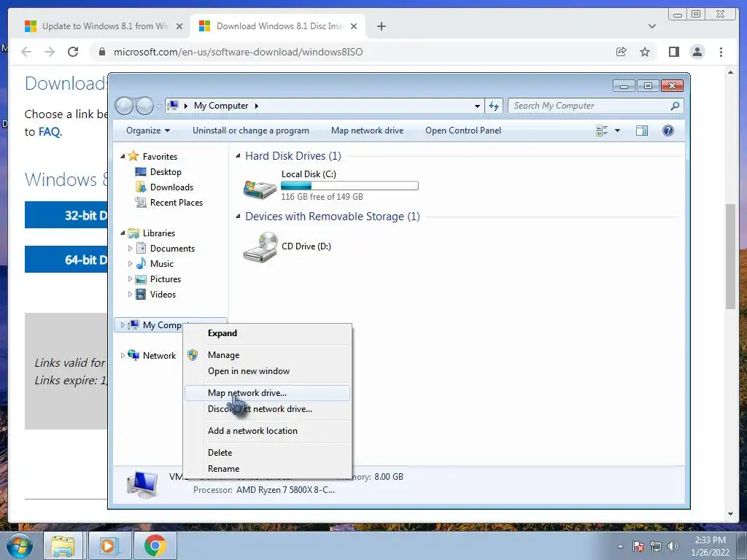Choose Manage from the context menu

pyautogui.click(x=267, y=355)
